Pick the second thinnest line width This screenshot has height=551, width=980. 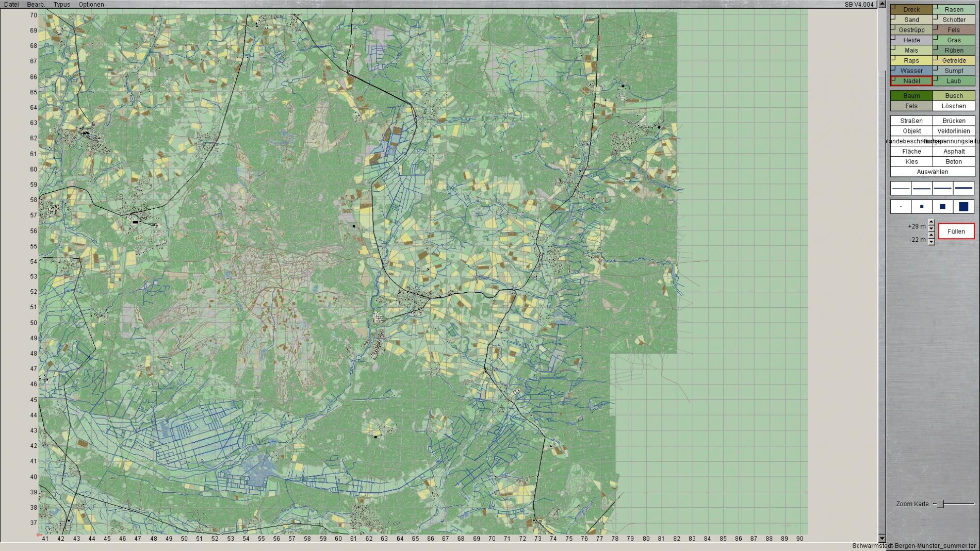(922, 188)
